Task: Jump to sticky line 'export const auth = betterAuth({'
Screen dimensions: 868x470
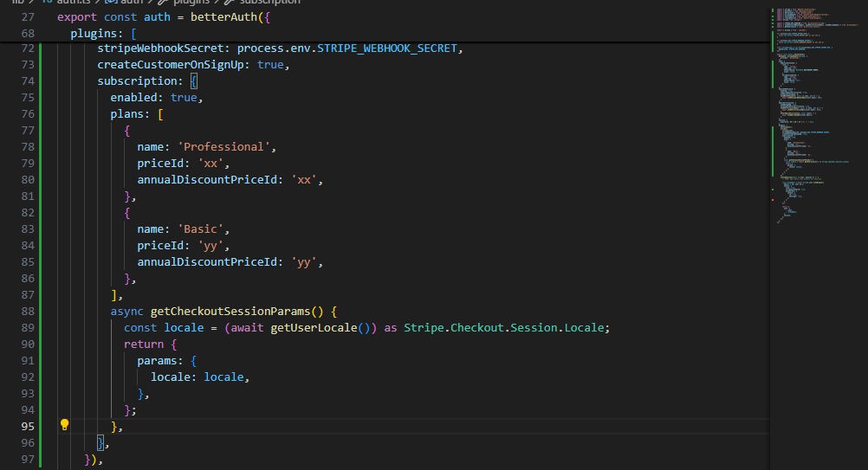Action: coord(164,17)
